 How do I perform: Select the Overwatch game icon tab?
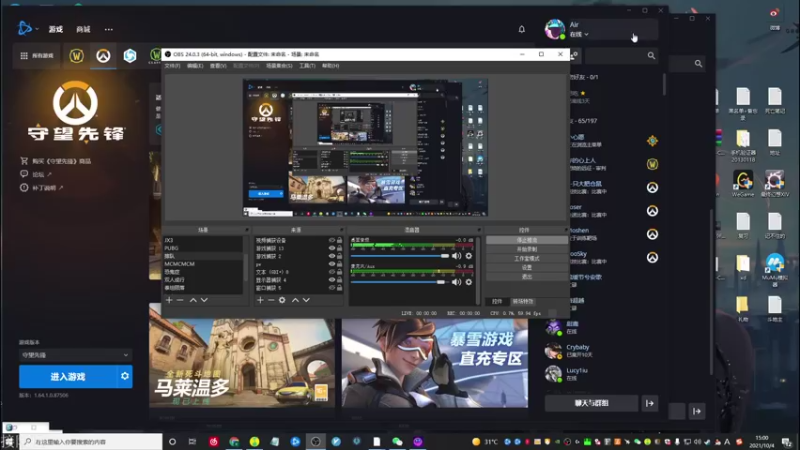point(102,56)
